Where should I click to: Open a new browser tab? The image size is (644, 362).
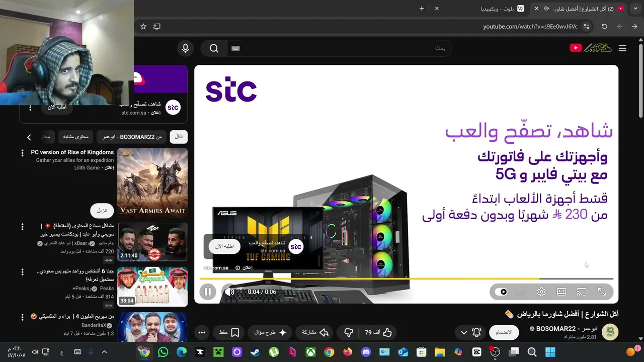(422, 9)
